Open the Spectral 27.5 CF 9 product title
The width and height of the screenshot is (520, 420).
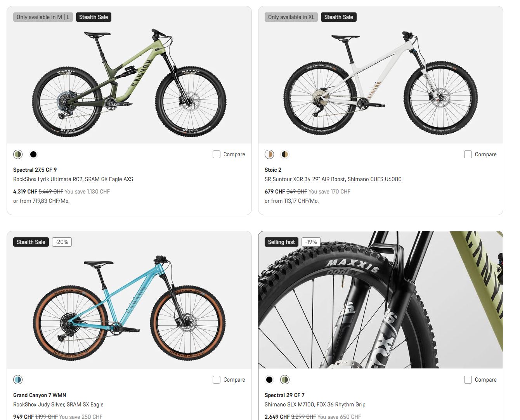[35, 170]
